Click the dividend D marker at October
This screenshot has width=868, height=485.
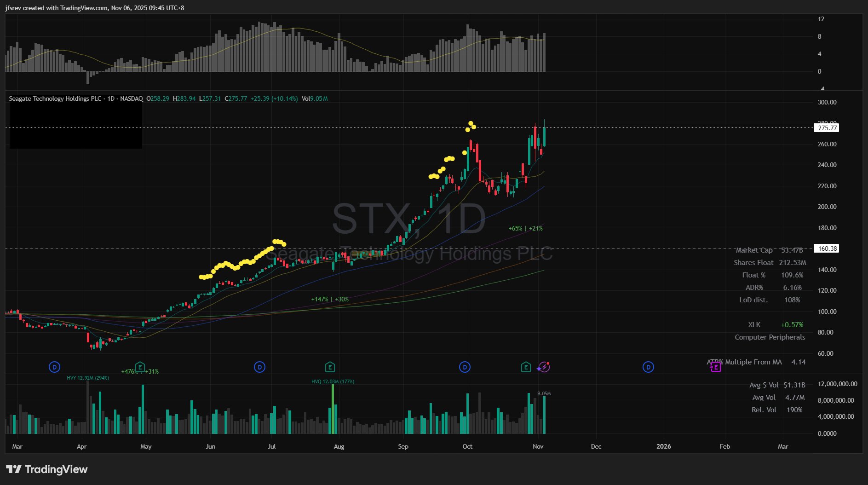pyautogui.click(x=465, y=367)
